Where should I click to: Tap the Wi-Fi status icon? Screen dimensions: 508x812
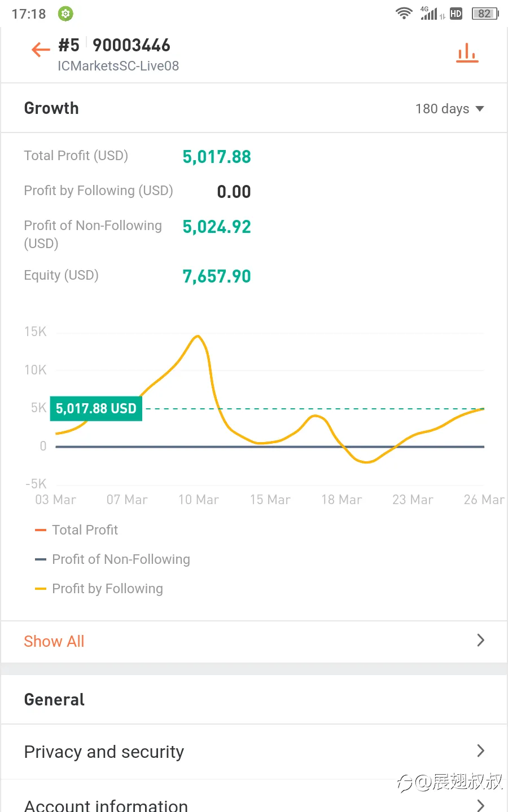click(x=404, y=14)
